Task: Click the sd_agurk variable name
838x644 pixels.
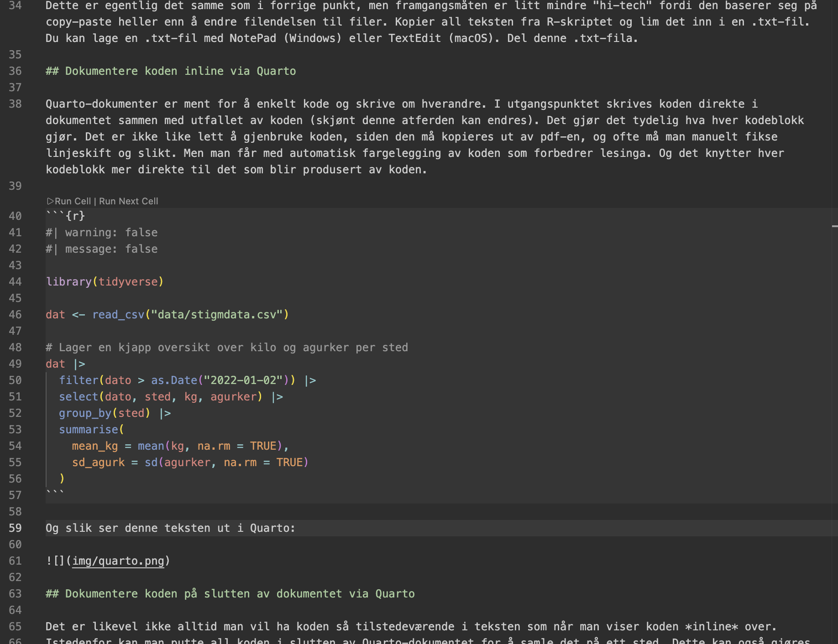Action: (x=98, y=462)
